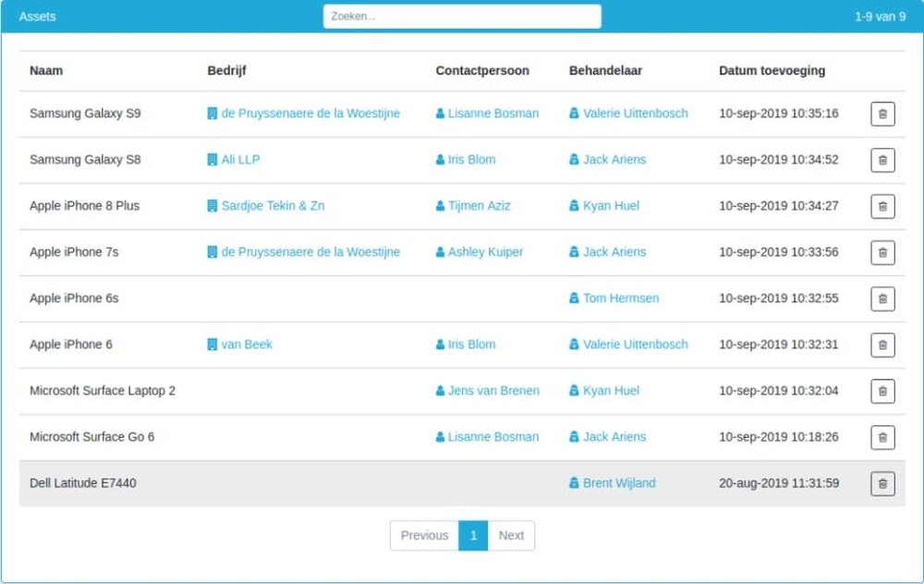This screenshot has height=584, width=924.
Task: Click the person icon beside Lisanne Bosman
Action: pos(439,114)
